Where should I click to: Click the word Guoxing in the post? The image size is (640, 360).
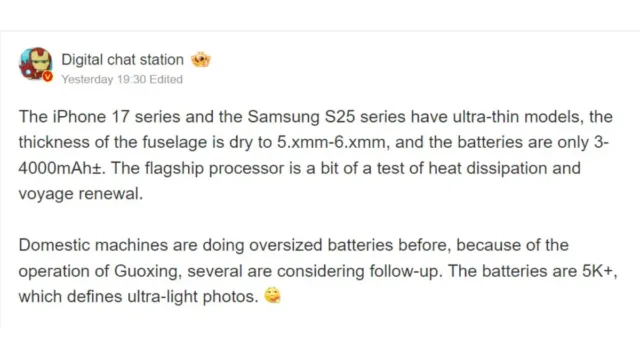(147, 271)
